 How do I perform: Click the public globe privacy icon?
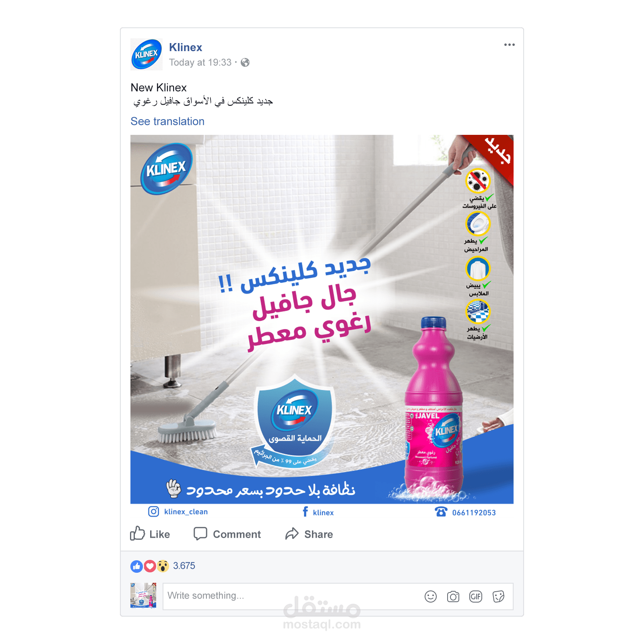tap(245, 62)
